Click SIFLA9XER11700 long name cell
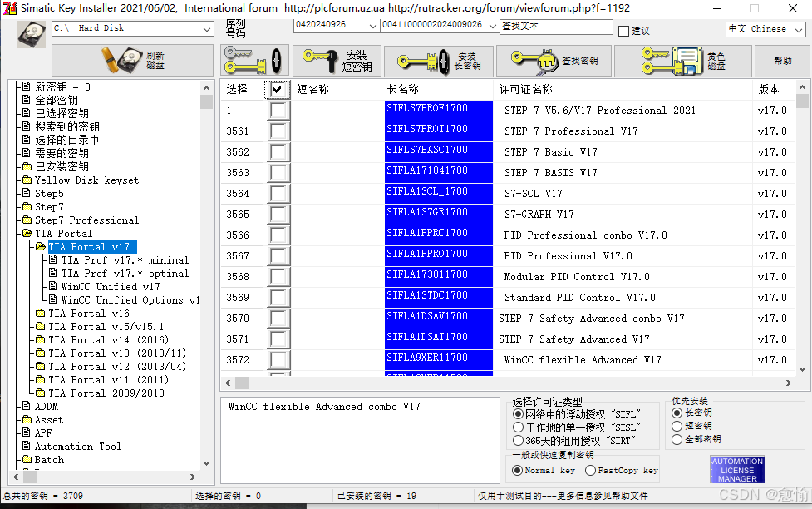 pos(439,360)
